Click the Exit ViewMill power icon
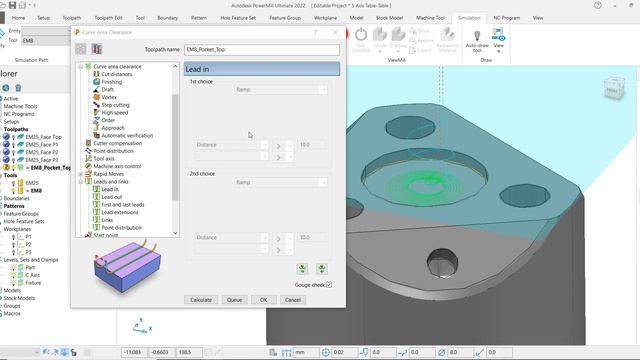The height and width of the screenshot is (360, 640). pos(361,35)
